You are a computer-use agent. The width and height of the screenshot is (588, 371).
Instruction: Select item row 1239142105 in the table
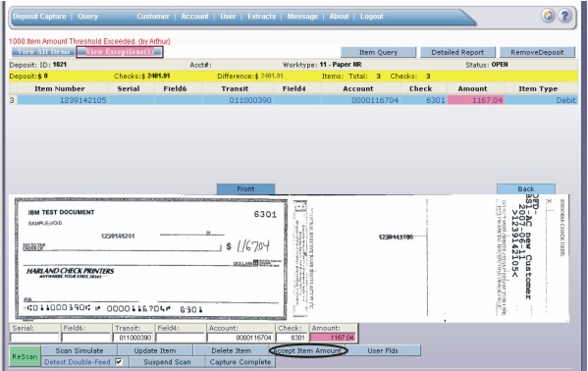(x=296, y=100)
